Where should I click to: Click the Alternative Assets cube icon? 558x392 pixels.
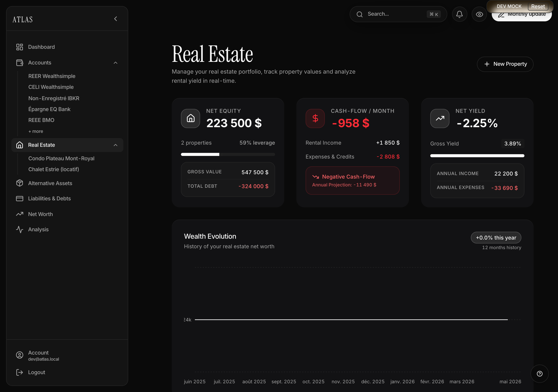pos(19,183)
